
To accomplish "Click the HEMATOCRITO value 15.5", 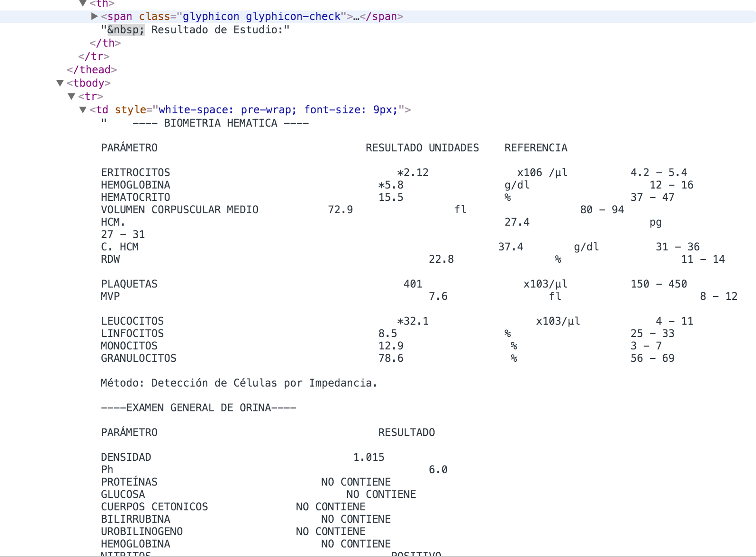I will coord(391,197).
